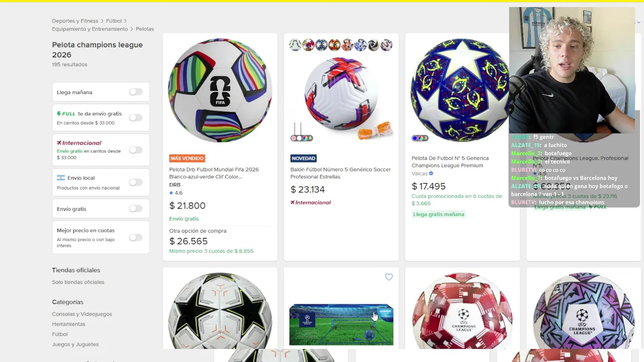This screenshot has width=644, height=362.
Task: Toggle the Envío gratis filter switch
Action: tap(135, 209)
